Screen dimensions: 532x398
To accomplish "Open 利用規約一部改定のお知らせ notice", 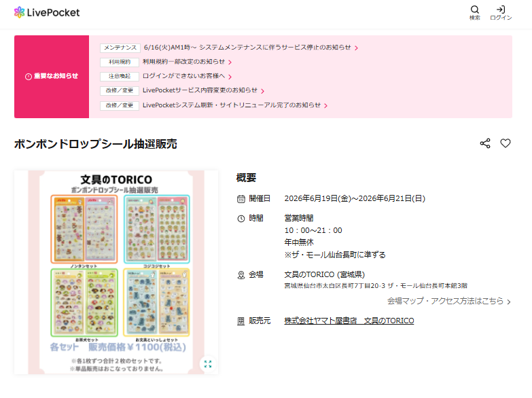I will pos(183,62).
